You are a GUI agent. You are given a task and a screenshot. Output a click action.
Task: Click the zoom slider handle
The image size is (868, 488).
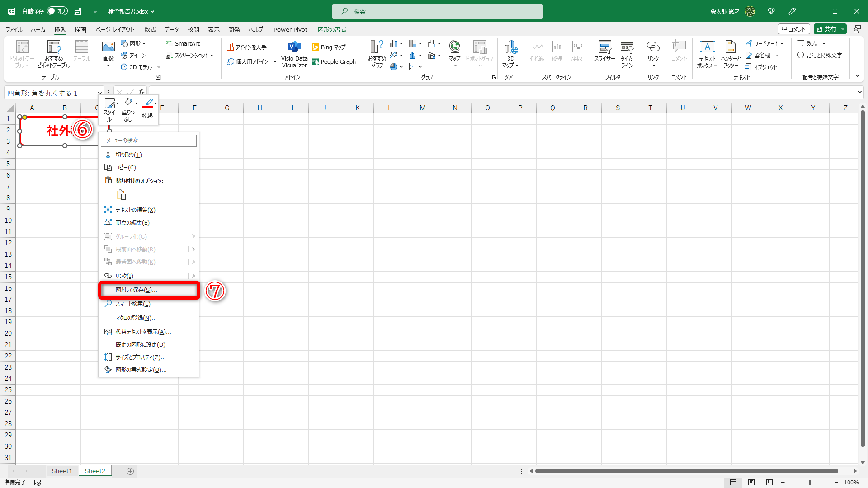(810, 482)
